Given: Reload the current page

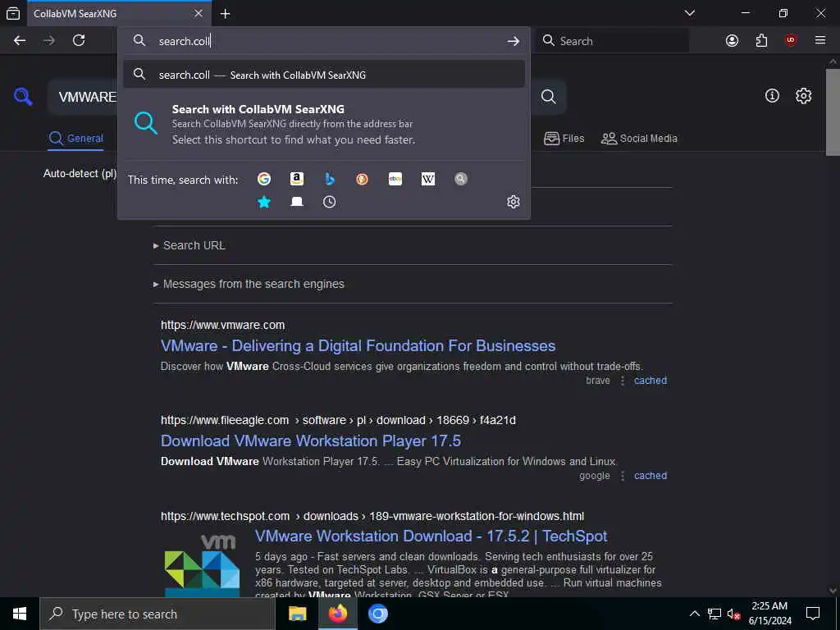Looking at the screenshot, I should click(x=79, y=41).
